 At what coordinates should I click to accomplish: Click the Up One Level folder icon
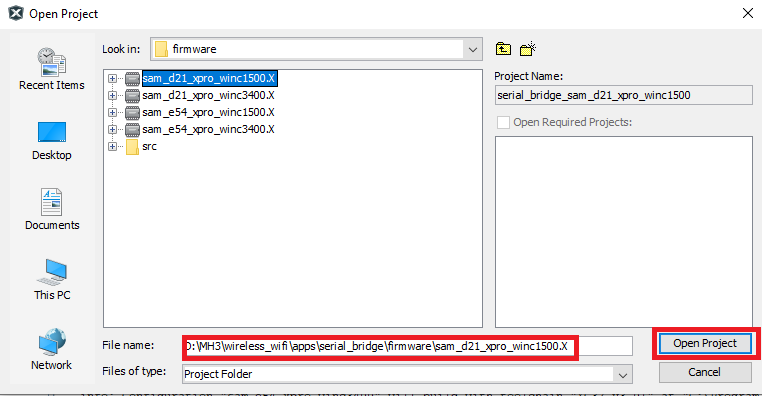[x=503, y=49]
